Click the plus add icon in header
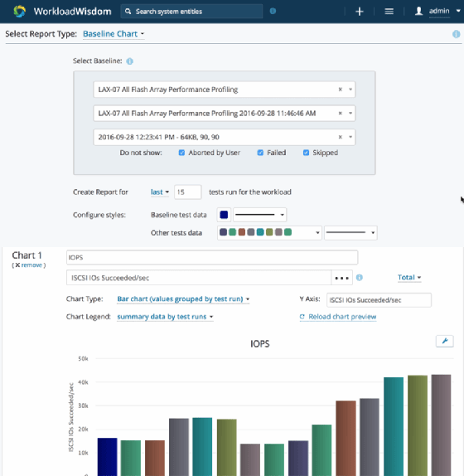 tap(360, 12)
